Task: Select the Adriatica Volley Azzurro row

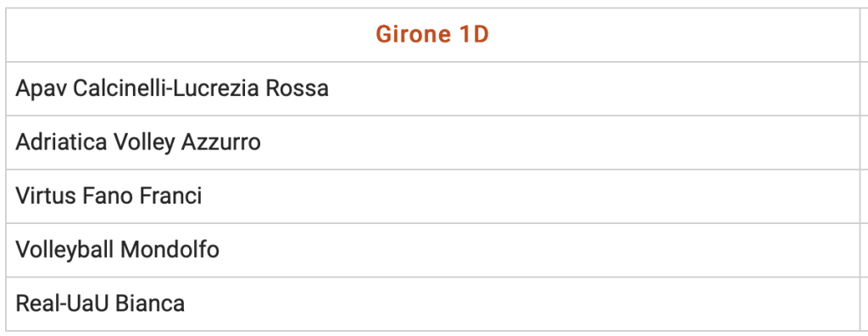Action: [432, 143]
